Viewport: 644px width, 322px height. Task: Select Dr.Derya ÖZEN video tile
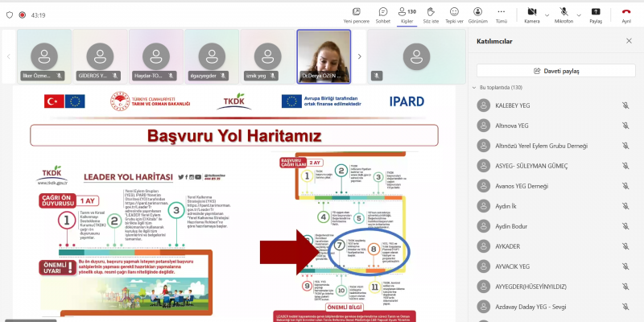[x=324, y=56]
